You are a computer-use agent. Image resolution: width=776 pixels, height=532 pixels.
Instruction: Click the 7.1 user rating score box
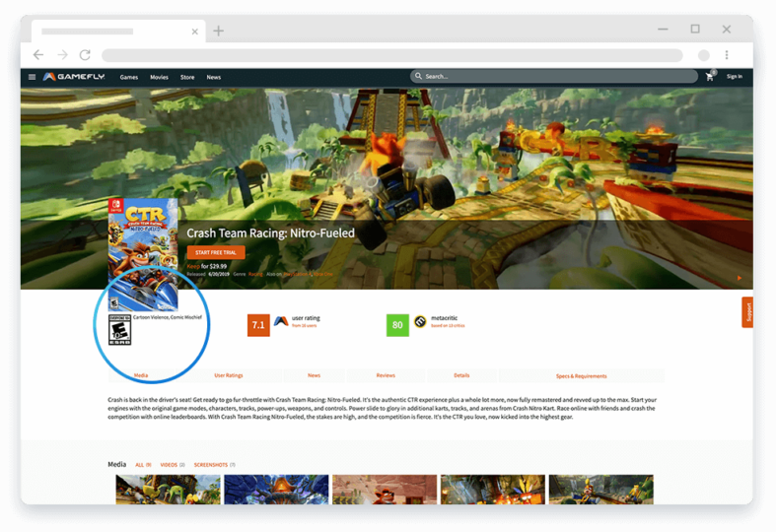click(258, 325)
